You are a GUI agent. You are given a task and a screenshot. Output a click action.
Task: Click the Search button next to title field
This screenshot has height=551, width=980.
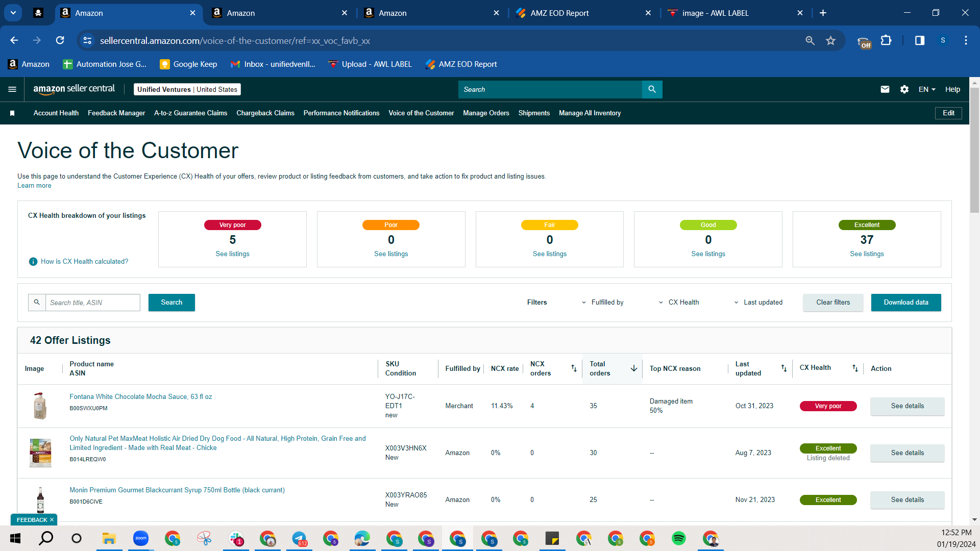tap(171, 303)
